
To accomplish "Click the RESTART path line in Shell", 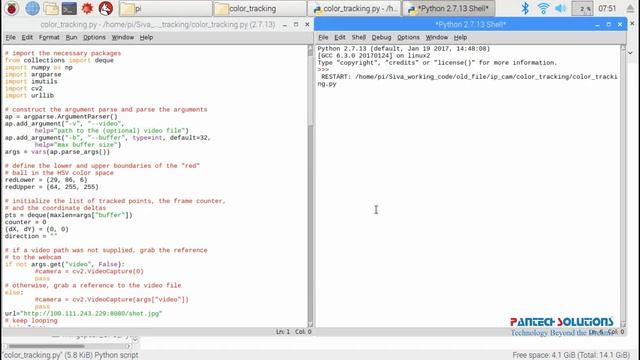I will click(x=467, y=80).
